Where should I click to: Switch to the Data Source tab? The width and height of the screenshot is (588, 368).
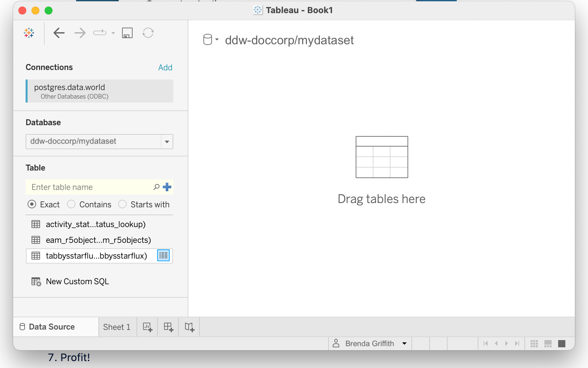56,327
